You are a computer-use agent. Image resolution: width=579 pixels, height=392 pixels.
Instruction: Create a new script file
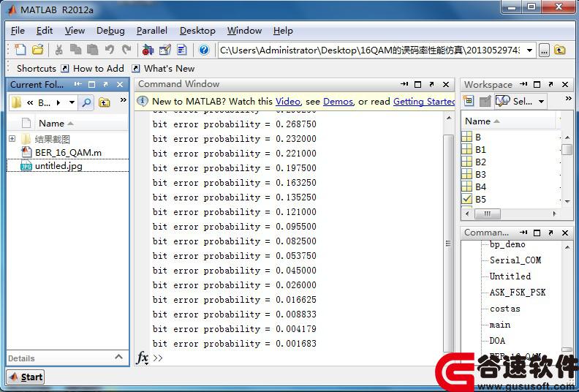20,50
